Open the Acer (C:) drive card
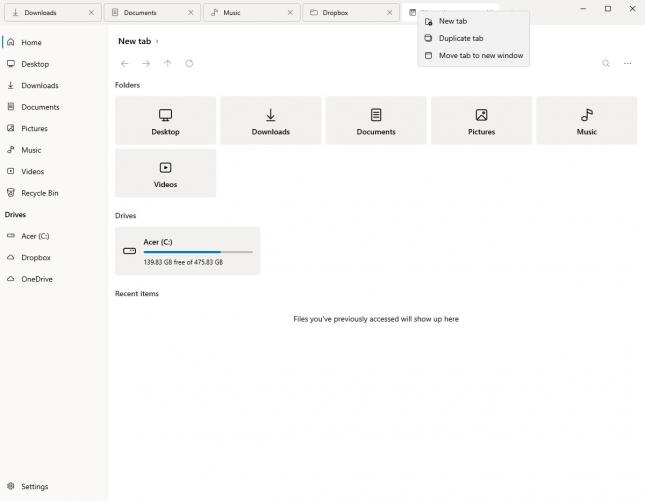 (x=188, y=251)
